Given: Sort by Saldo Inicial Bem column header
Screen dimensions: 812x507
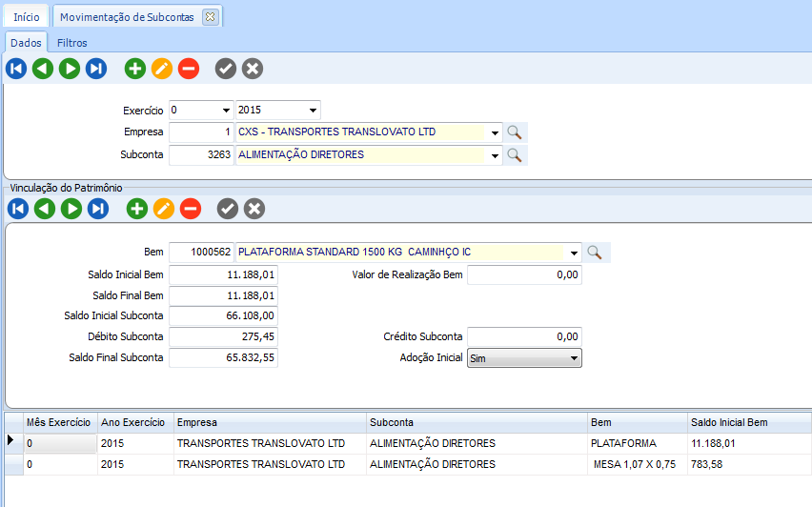Looking at the screenshot, I should coord(749,422).
